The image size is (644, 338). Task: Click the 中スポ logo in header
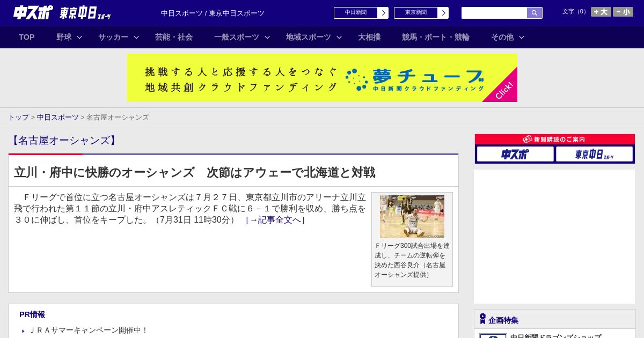pyautogui.click(x=33, y=12)
